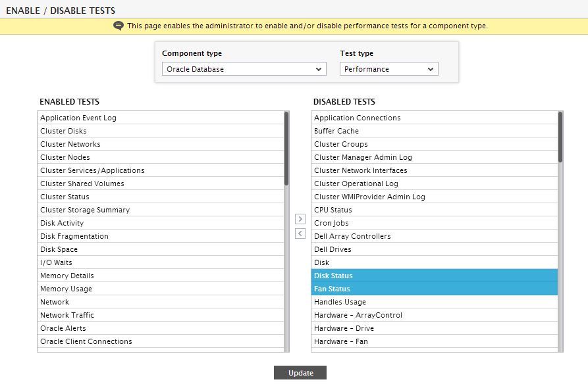588x390 pixels.
Task: Select Cluster Operational Log test
Action: point(435,183)
